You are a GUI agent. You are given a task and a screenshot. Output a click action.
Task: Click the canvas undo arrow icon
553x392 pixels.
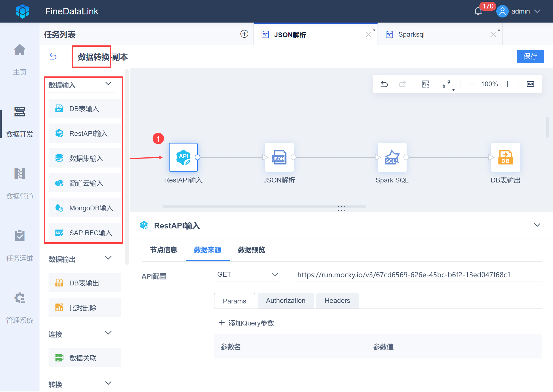[384, 84]
